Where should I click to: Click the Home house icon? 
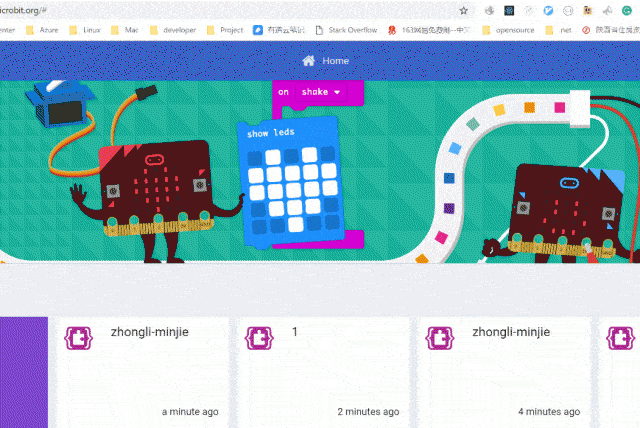pyautogui.click(x=308, y=61)
